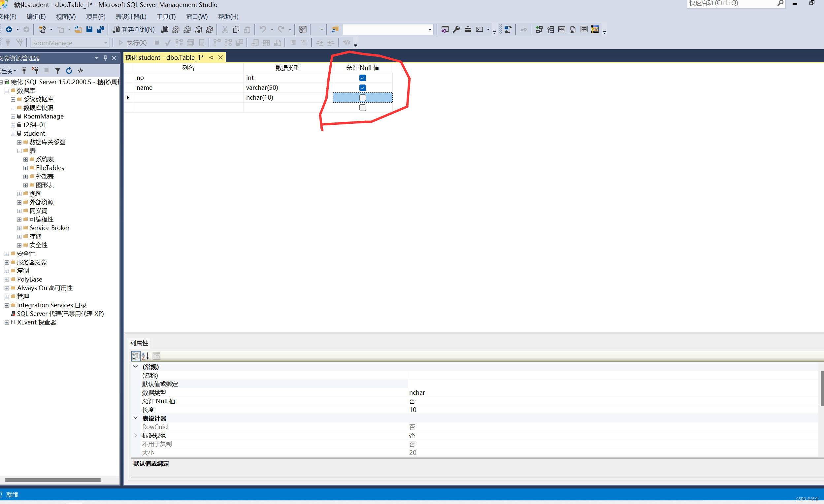
Task: Expand the FileTables tree node
Action: click(x=25, y=168)
